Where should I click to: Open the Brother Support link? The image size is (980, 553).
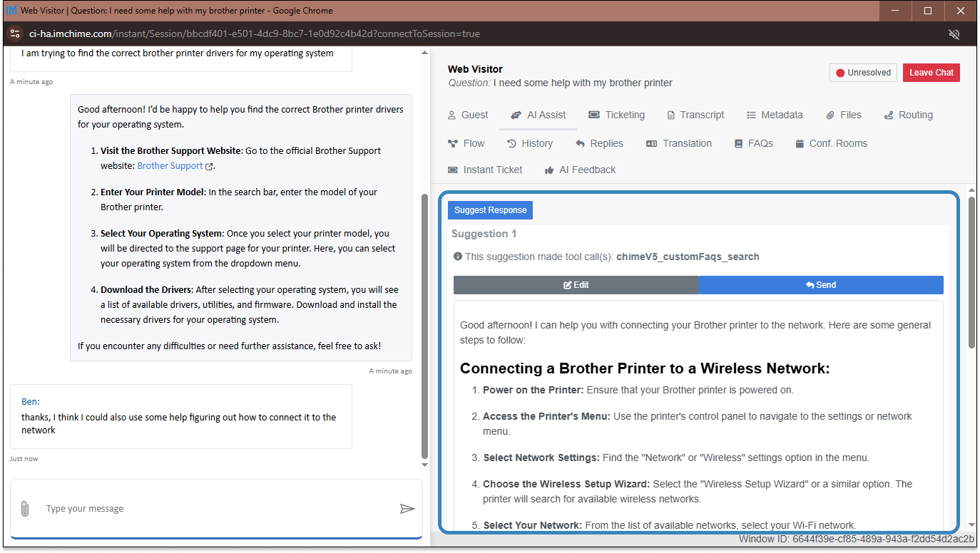(170, 166)
